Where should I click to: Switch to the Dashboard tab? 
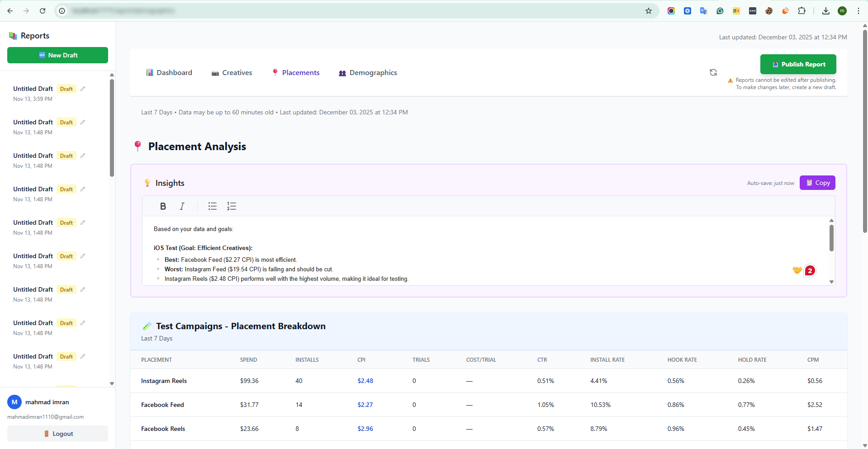(x=169, y=73)
